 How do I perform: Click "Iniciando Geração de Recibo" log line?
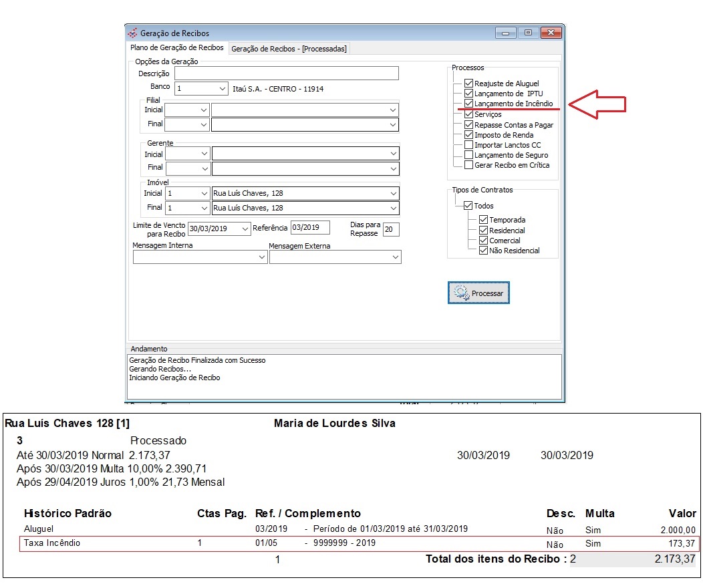[x=174, y=378]
